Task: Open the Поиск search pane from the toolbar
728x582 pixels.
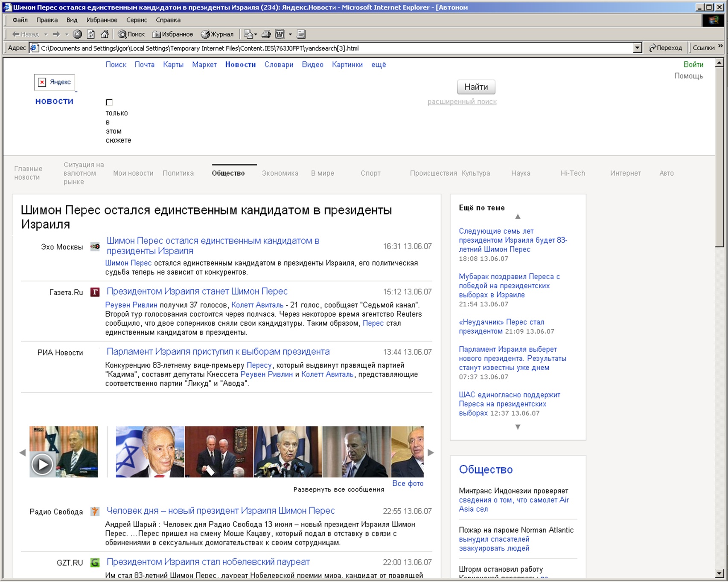Action: [131, 34]
